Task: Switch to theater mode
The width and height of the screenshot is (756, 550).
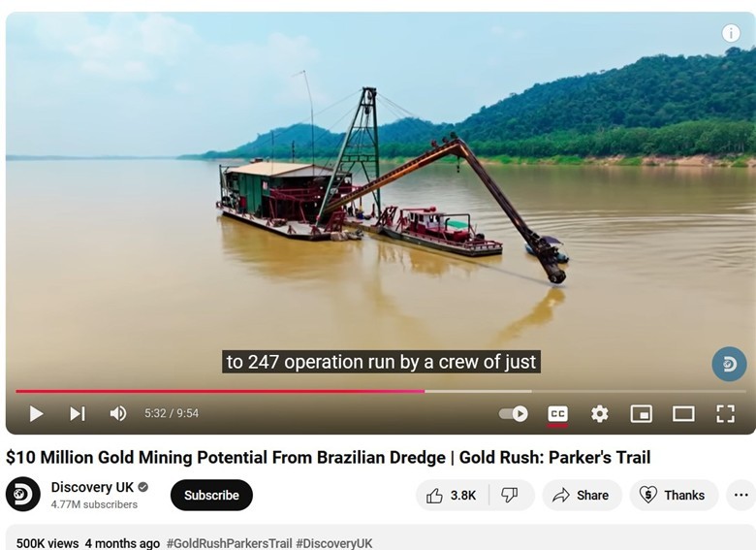Action: click(x=683, y=413)
